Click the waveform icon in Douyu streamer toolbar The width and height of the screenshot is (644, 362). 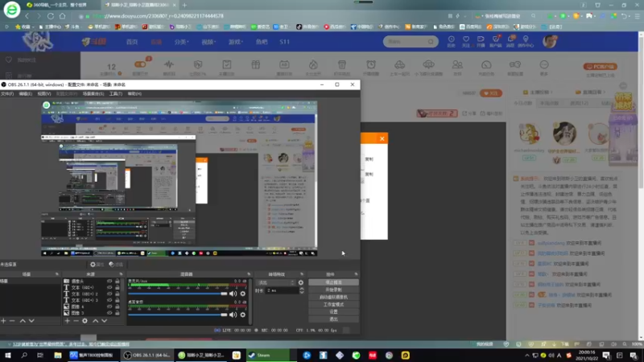169,64
